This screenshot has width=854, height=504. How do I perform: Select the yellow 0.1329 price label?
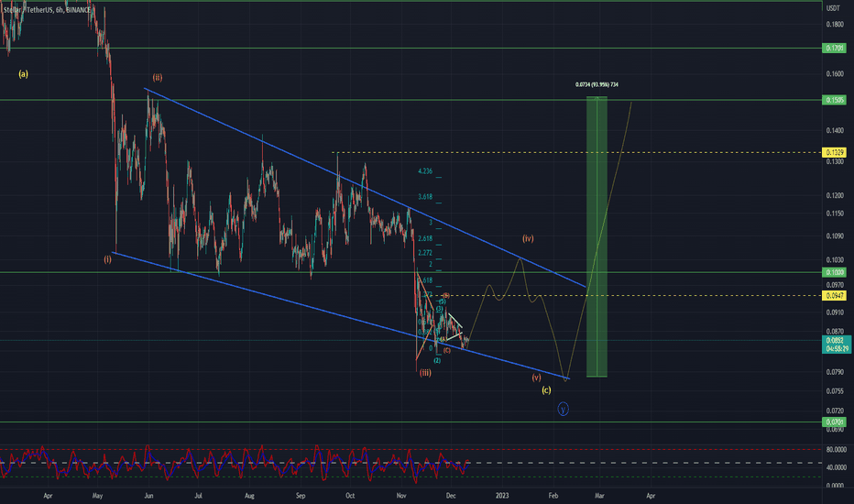[x=836, y=152]
